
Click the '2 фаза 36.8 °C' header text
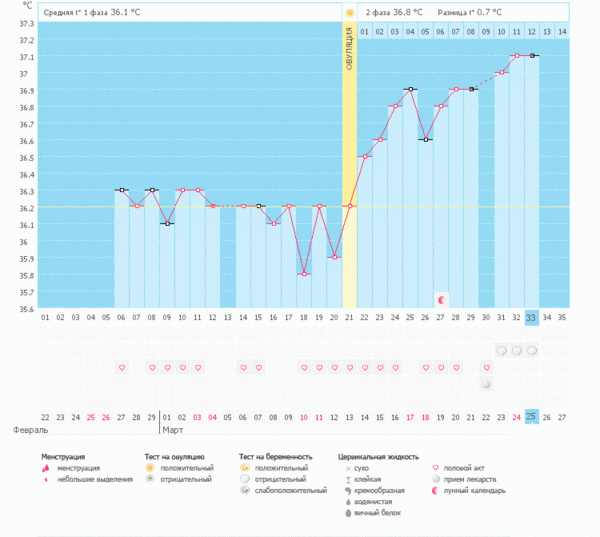point(394,12)
